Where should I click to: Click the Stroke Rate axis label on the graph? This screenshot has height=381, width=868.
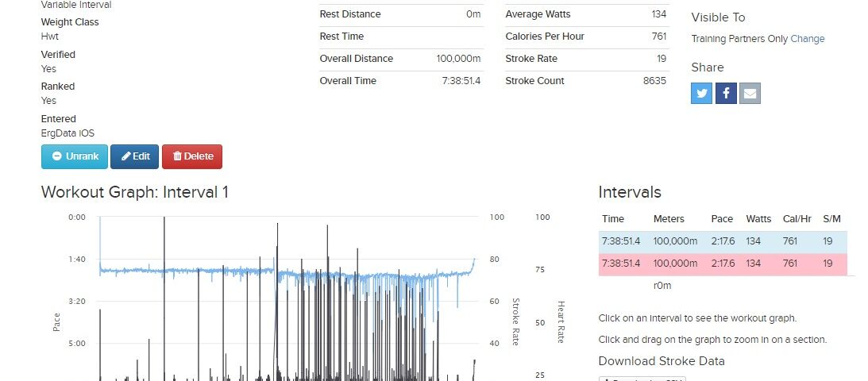(x=515, y=321)
